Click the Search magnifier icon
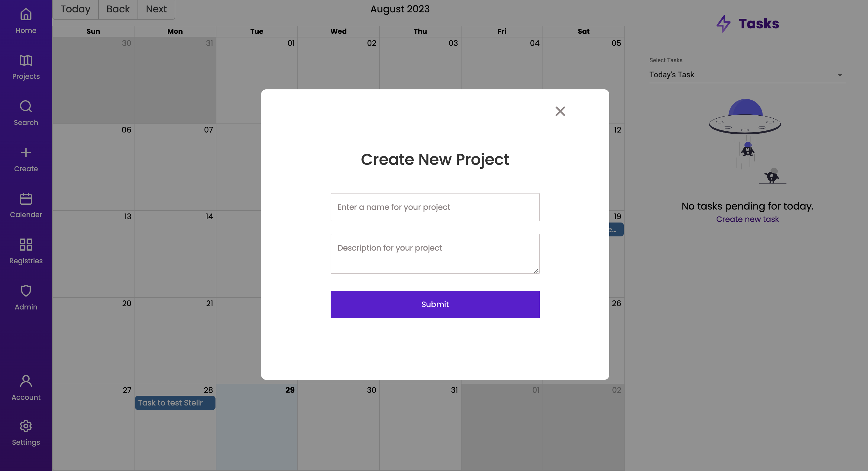Image resolution: width=868 pixels, height=471 pixels. pos(26,106)
